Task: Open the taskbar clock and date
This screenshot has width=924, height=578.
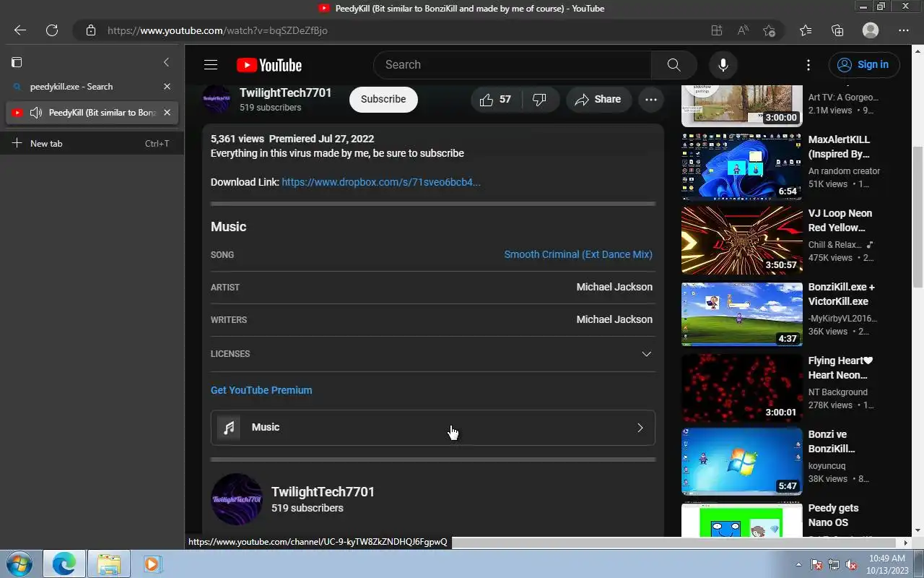Action: (886, 564)
